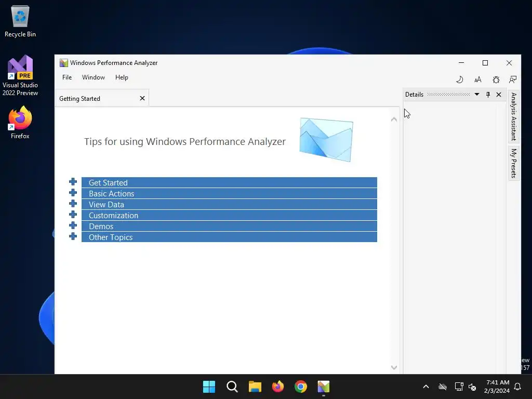Click the Basic Actions section header
The image size is (532, 399).
229,193
